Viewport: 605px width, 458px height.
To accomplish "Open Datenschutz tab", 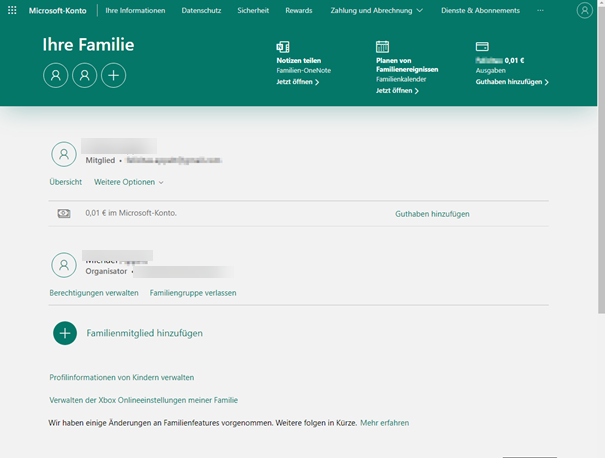I will coord(201,10).
